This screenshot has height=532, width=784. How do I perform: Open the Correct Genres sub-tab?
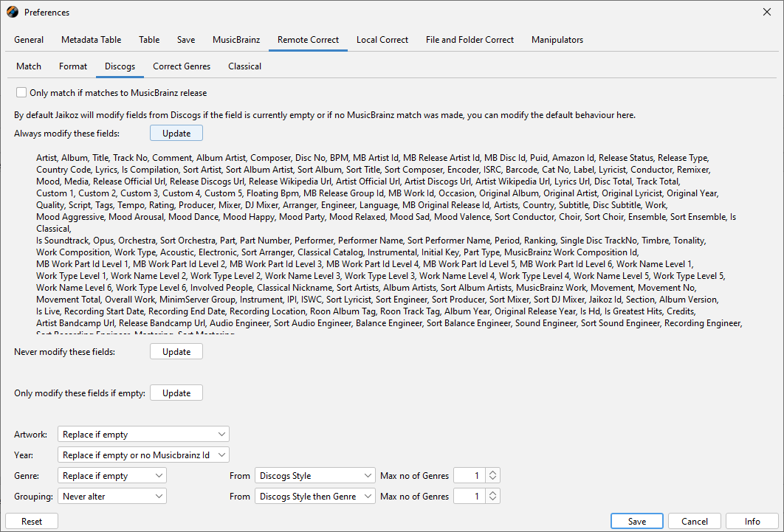[x=182, y=66]
